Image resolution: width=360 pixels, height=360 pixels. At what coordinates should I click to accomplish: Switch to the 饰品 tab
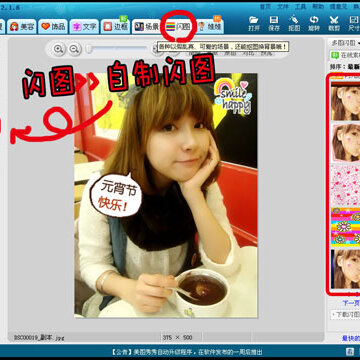[53, 27]
